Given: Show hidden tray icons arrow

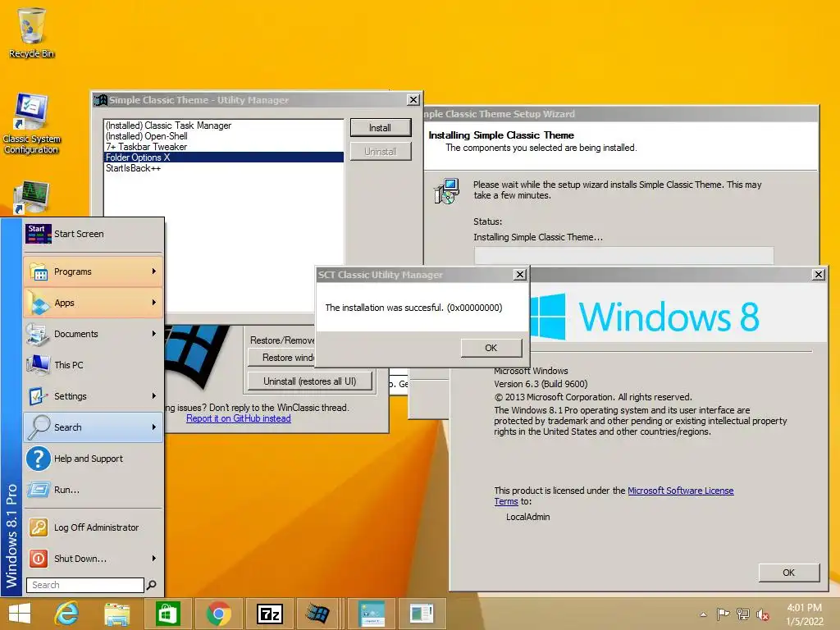Looking at the screenshot, I should [703, 614].
